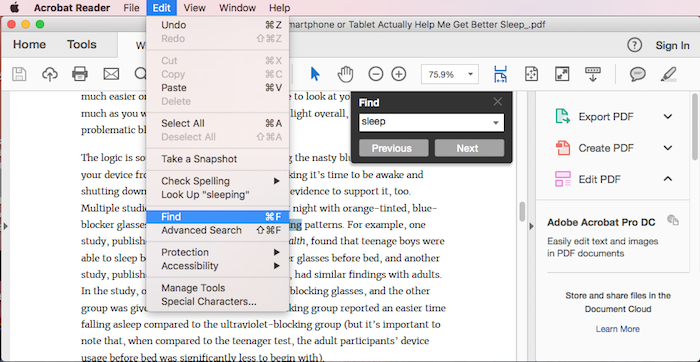700x362 pixels.
Task: Choose Advanced Search
Action: [217, 230]
